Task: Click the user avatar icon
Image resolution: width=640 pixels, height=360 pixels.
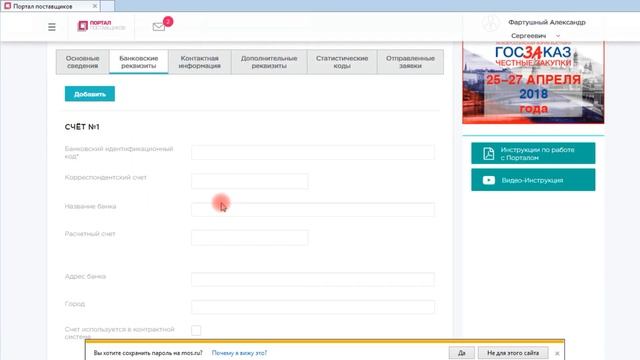Action: 491,23
